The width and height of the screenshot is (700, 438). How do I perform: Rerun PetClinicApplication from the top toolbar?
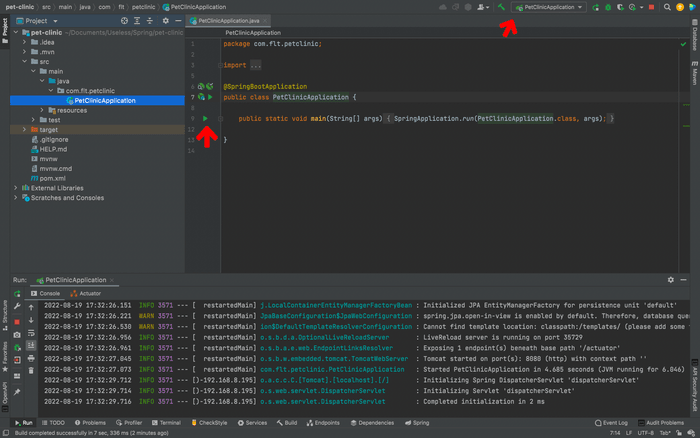click(596, 7)
